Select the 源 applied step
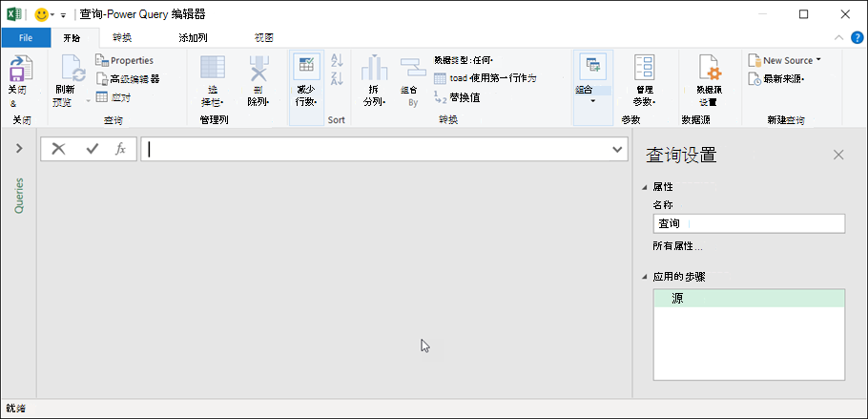Screen dimensions: 868x419 (748, 299)
